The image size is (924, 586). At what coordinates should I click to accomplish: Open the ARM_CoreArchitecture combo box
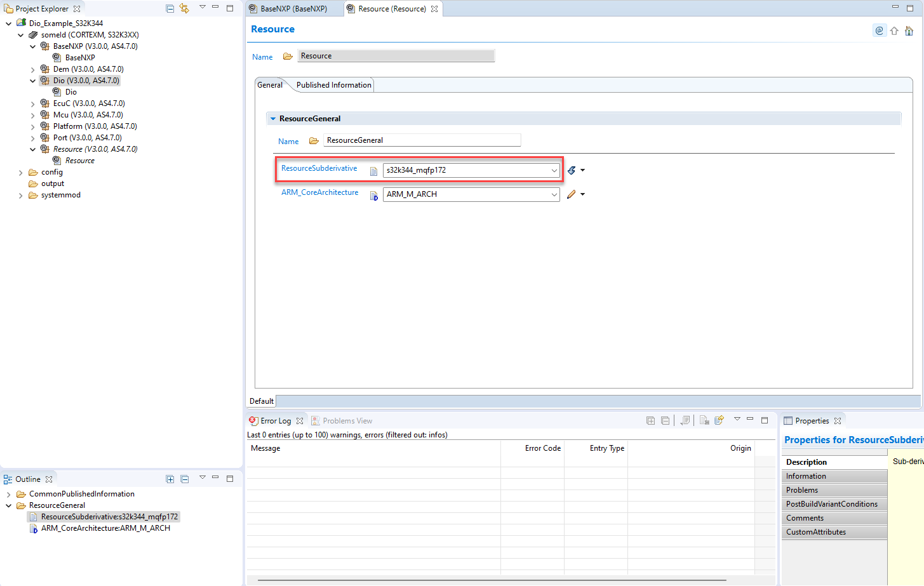coord(471,194)
